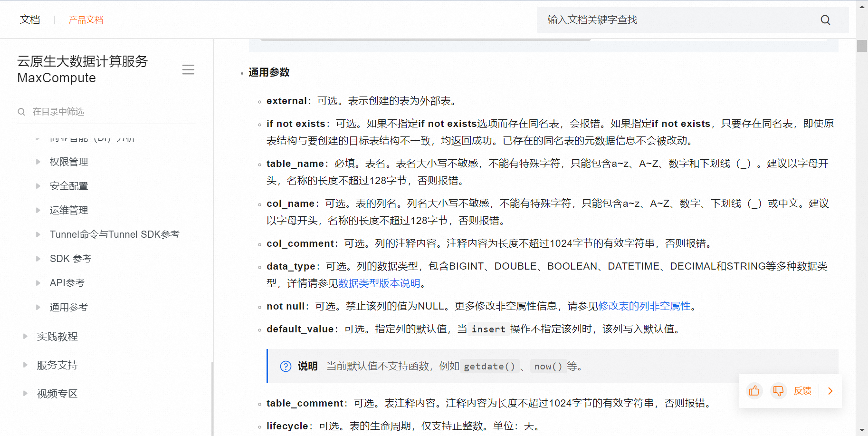The height and width of the screenshot is (436, 868).
Task: Click the 文档 header link
Action: [x=30, y=20]
